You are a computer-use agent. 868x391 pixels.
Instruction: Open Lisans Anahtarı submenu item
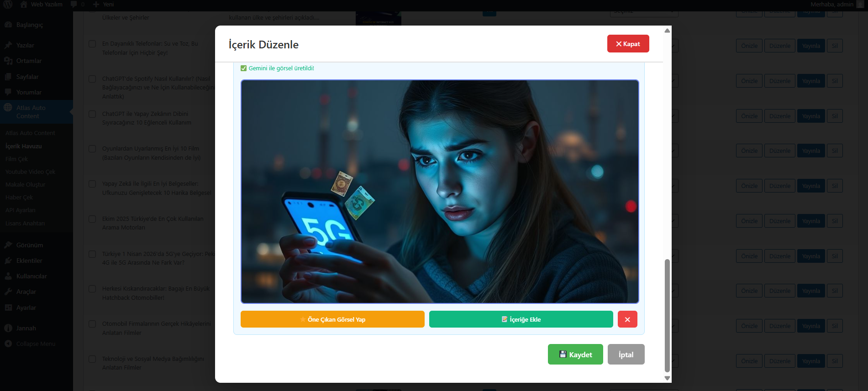25,223
